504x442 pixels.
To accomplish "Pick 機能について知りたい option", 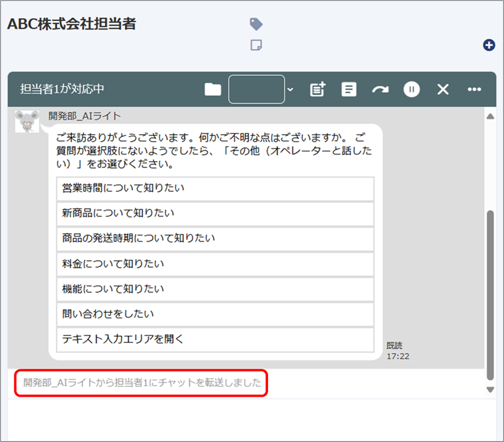I will [215, 289].
